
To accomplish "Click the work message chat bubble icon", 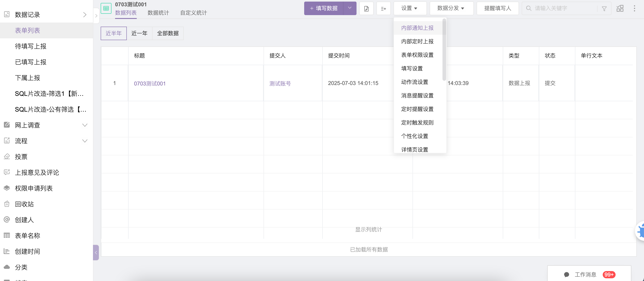I will tap(567, 274).
